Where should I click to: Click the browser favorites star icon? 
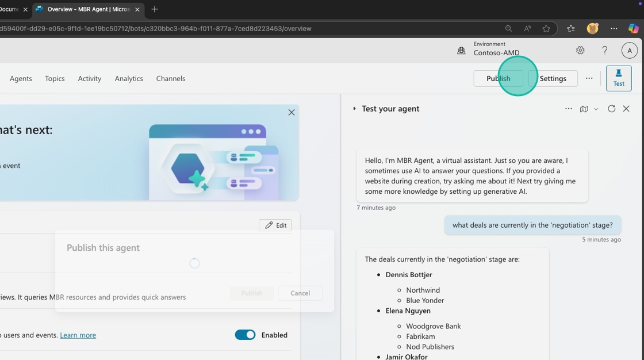[x=546, y=28]
